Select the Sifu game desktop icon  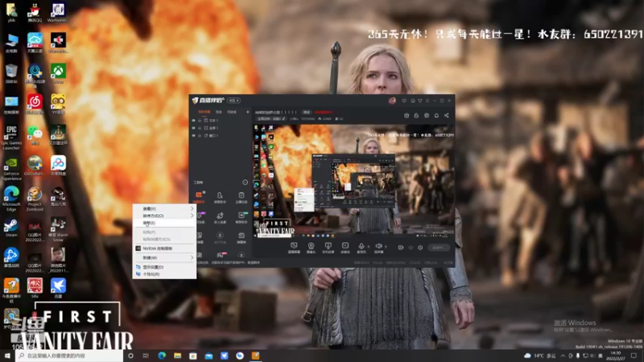pyautogui.click(x=35, y=287)
